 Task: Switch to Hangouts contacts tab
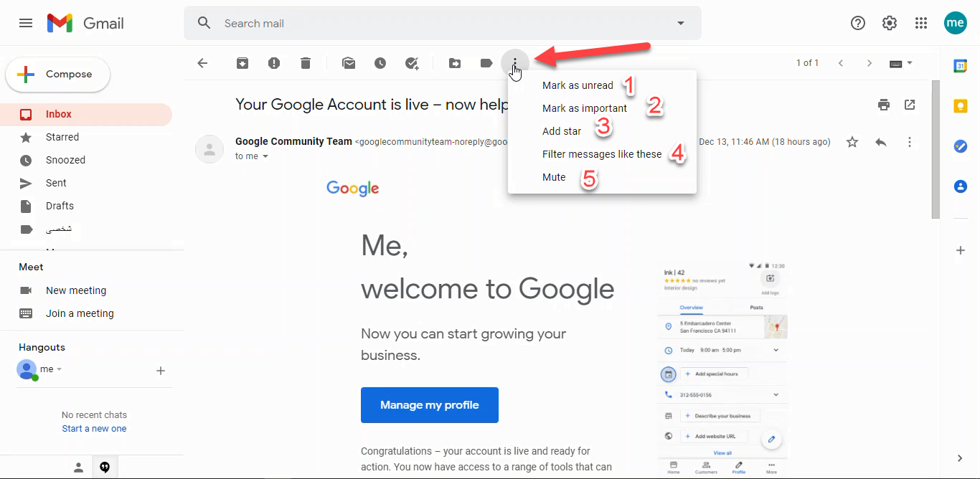pos(79,468)
